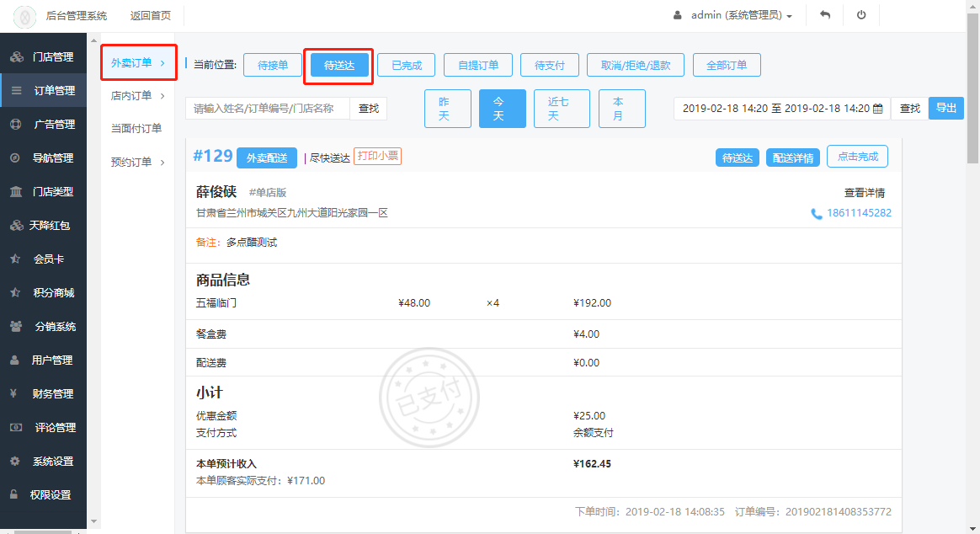Switch to the 待支付 tab

click(x=550, y=65)
